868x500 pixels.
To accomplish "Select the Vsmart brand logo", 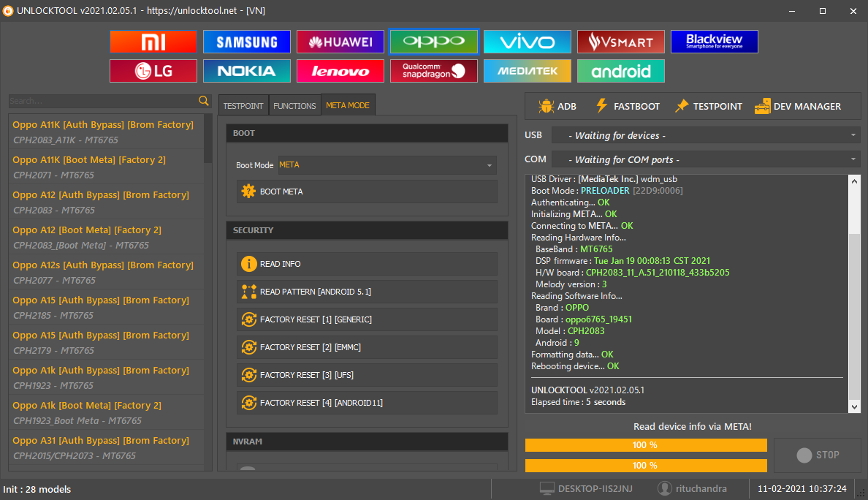I will pos(621,42).
